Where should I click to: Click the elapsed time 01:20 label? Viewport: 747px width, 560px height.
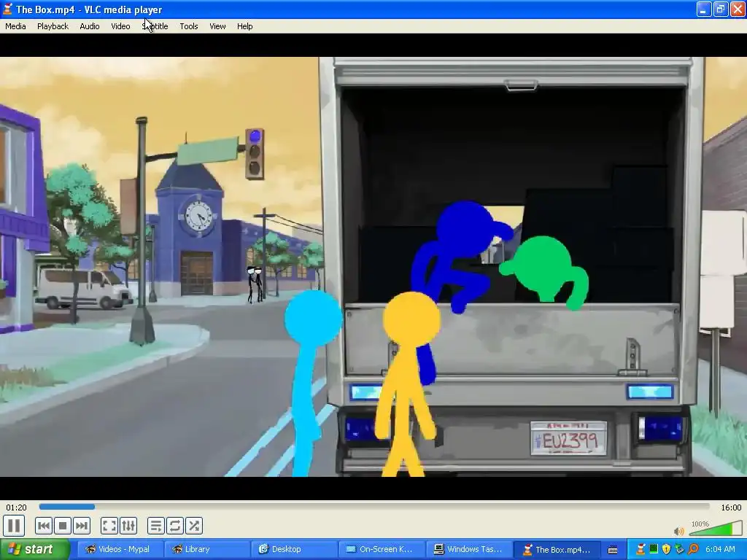tap(16, 507)
